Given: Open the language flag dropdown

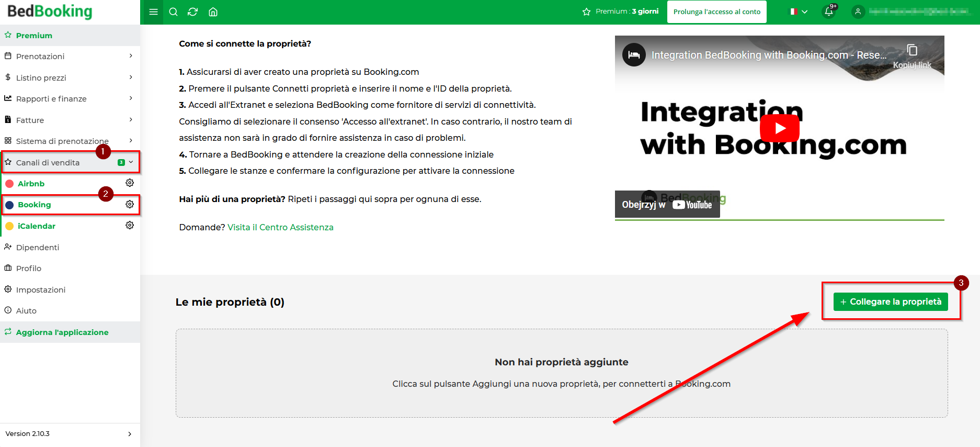Looking at the screenshot, I should [799, 12].
